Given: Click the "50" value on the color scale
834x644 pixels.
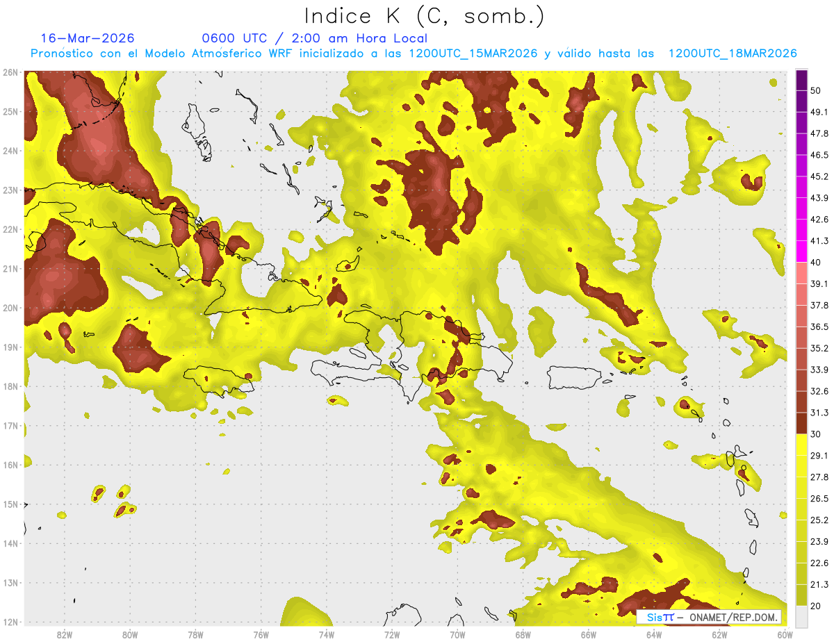Looking at the screenshot, I should pos(816,90).
